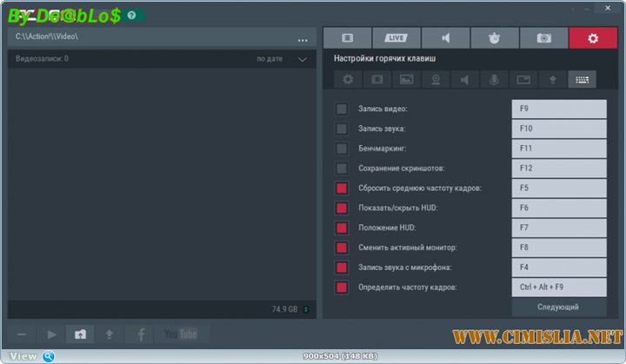Toggle checkbox for Запись видео
Image resolution: width=626 pixels, height=364 pixels.
tap(342, 109)
